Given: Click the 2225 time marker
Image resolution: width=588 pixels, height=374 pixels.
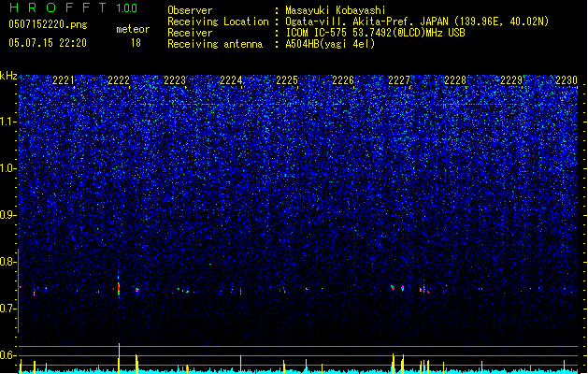Looking at the screenshot, I should click(287, 80).
